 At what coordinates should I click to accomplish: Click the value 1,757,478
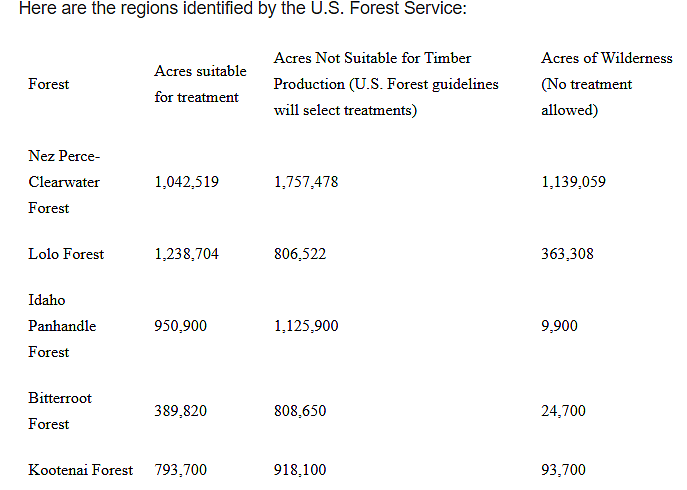(306, 182)
